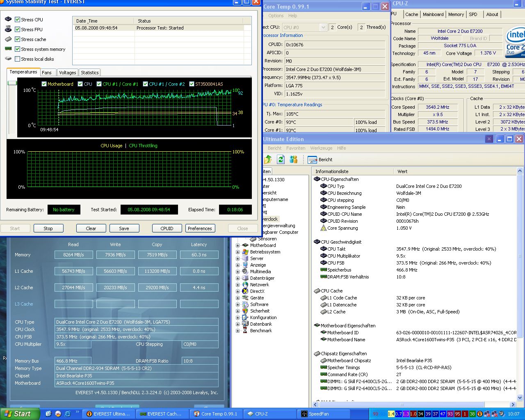Select the DirectX icon in tree
Screen dimensions: 525x420
click(245, 291)
